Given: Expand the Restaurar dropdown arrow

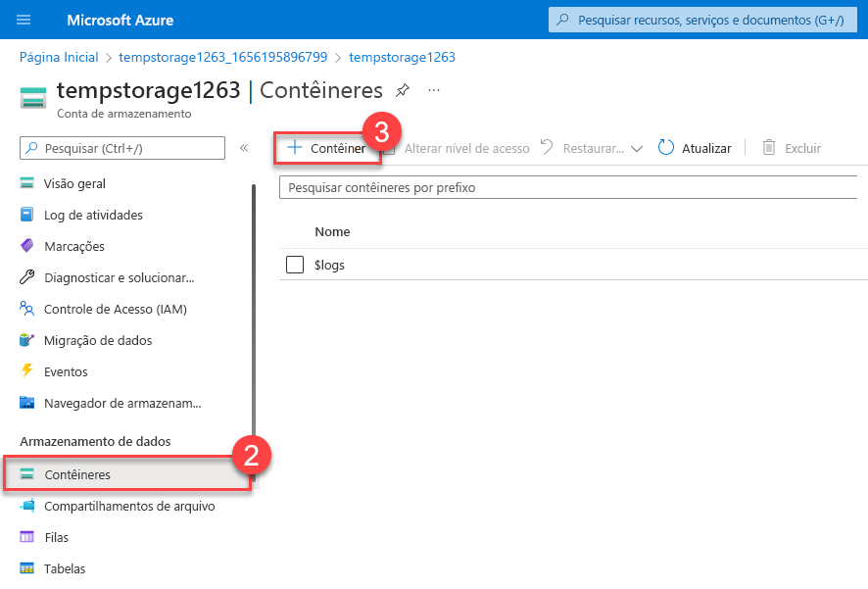Looking at the screenshot, I should coord(636,149).
